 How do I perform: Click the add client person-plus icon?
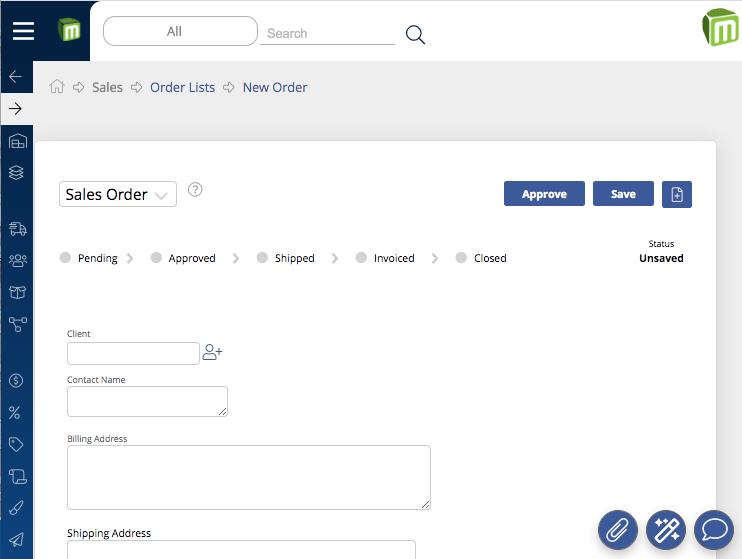(212, 352)
